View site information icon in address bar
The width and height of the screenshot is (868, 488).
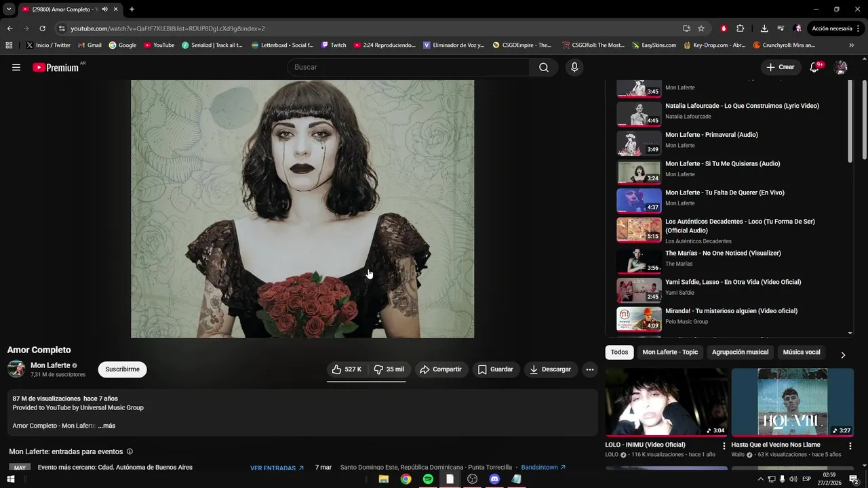click(x=62, y=28)
